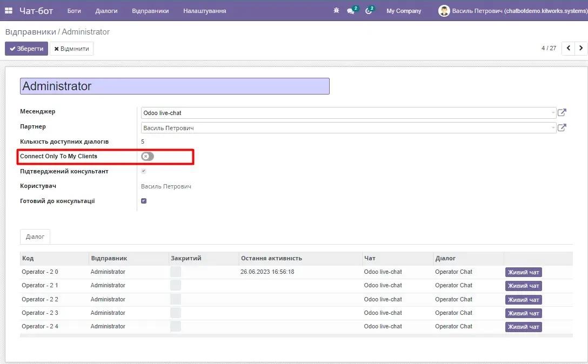Uncheck Готовий до консультації checkbox

pos(144,201)
